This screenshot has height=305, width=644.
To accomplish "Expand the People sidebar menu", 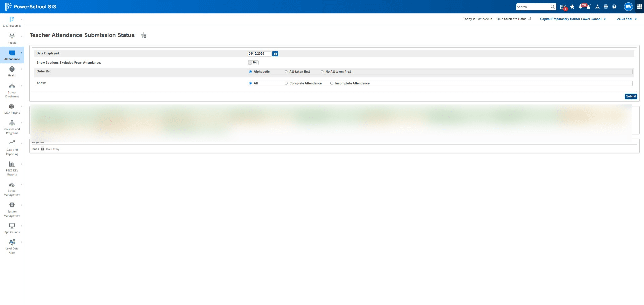I will tap(12, 38).
